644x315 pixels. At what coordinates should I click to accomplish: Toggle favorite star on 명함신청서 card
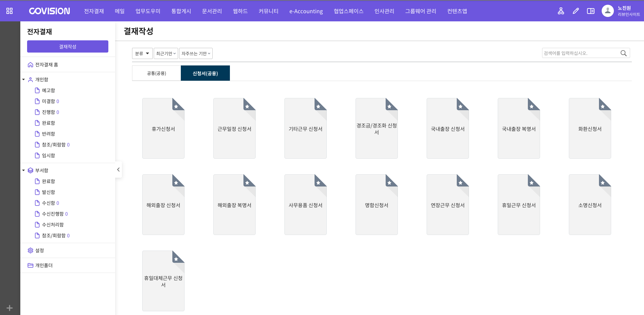click(x=389, y=183)
